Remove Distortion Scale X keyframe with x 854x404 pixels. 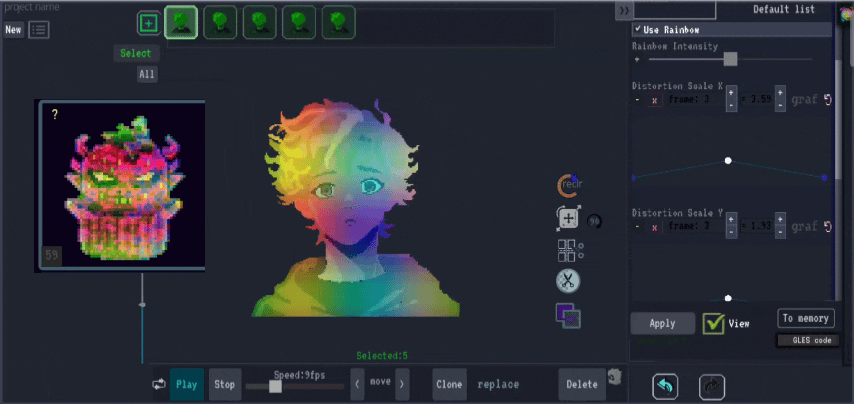click(655, 100)
